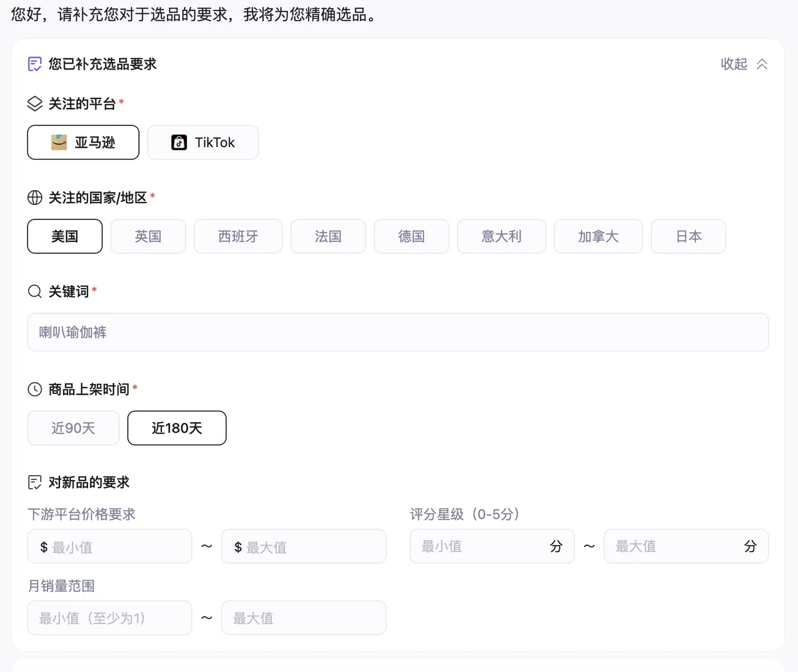Click the checklist icon beside 您已补充选品要求
Viewport: 798px width, 672px height.
coord(35,64)
